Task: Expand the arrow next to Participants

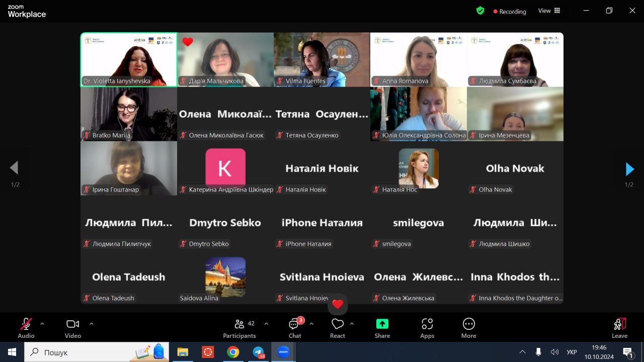Action: pyautogui.click(x=266, y=324)
